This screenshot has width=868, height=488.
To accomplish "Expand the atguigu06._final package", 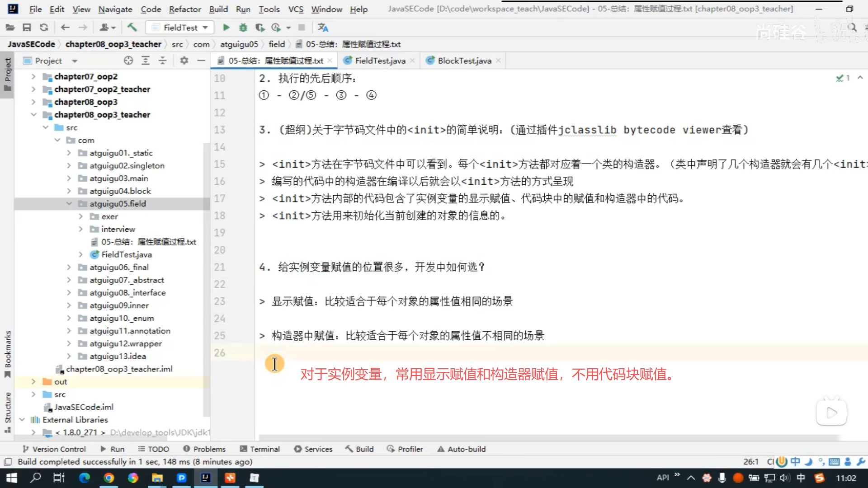I will (69, 267).
